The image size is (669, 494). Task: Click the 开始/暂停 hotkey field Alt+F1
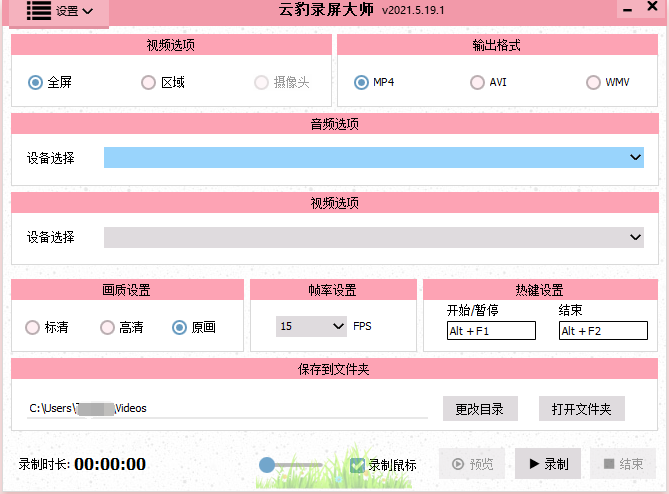point(491,331)
